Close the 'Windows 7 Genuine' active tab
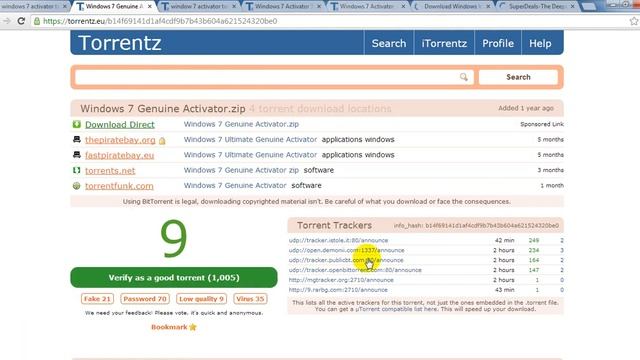Viewport: 640px width, 360px height. click(x=150, y=6)
